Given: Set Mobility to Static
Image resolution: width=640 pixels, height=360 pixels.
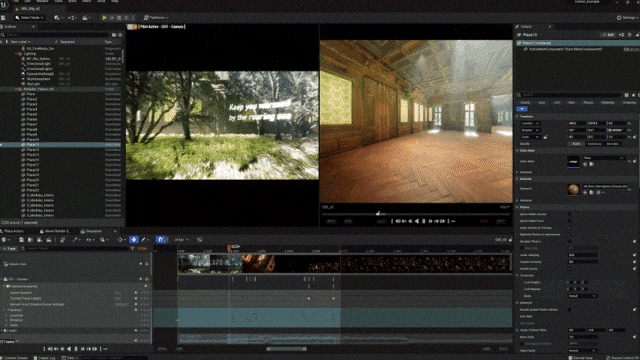Looking at the screenshot, I should [x=576, y=144].
